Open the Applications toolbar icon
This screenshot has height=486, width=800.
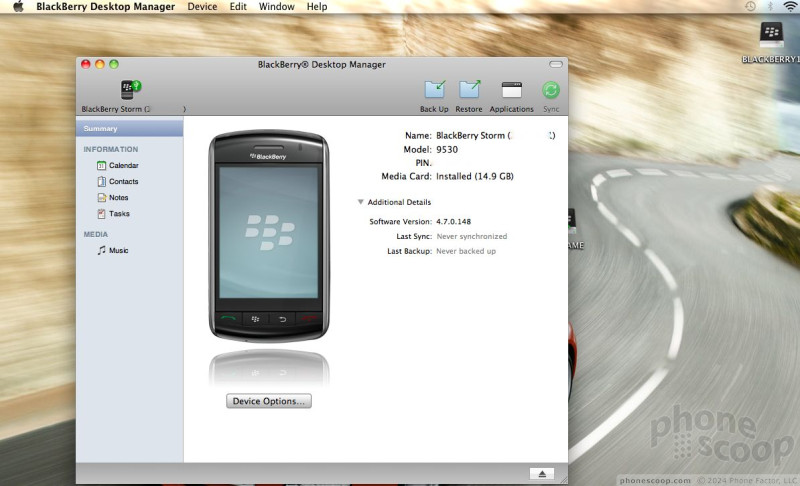pos(511,90)
